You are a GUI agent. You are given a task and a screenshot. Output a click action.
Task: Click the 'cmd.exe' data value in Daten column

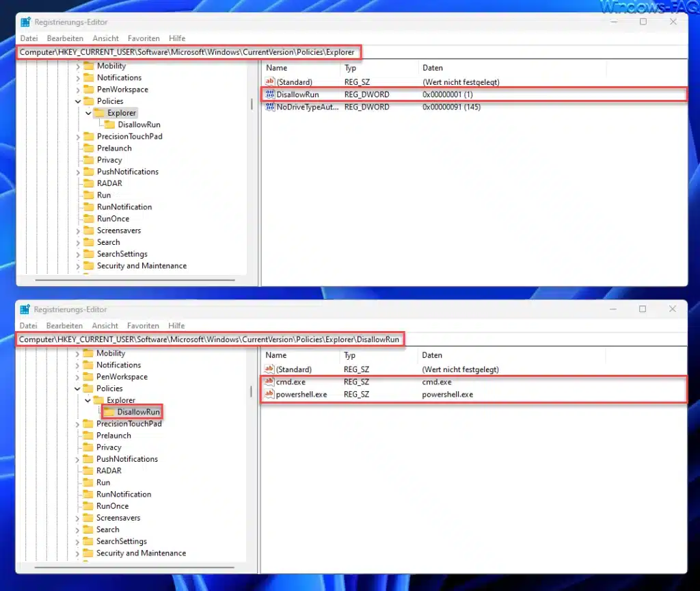[x=437, y=382]
